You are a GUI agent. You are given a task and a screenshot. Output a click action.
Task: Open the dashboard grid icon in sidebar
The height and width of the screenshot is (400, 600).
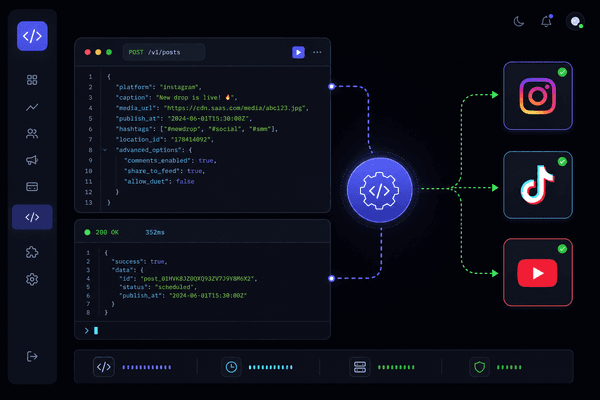click(32, 80)
